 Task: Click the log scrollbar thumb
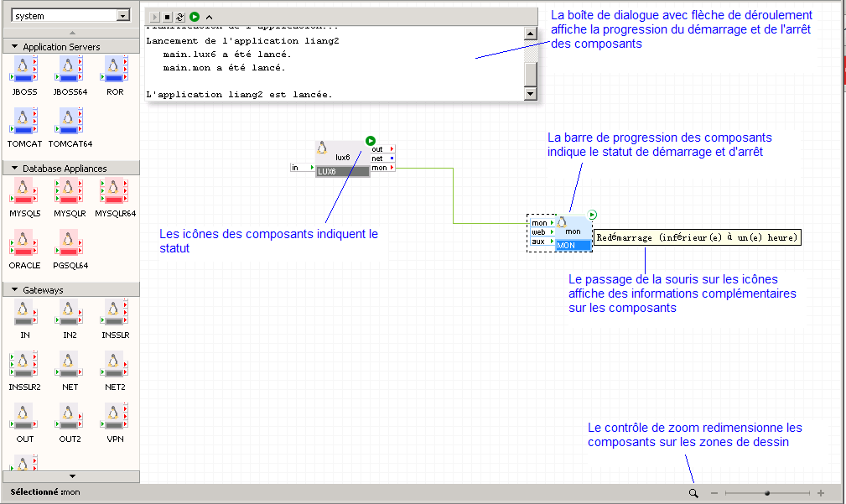coord(531,74)
